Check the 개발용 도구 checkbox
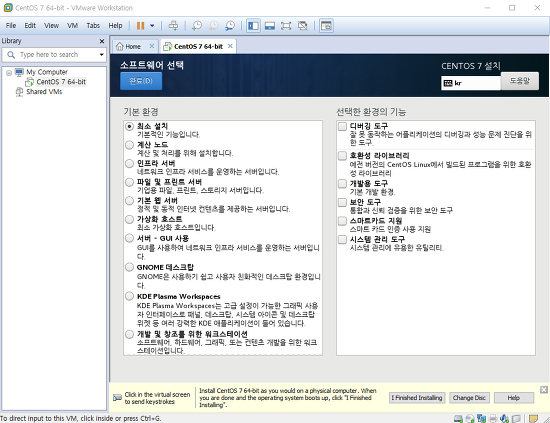Screen dimensions: 550x423 tap(342, 184)
